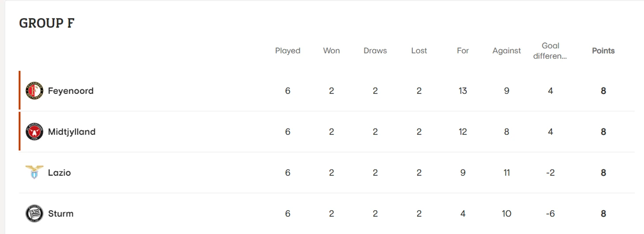Open the Sturm team link
The image size is (644, 234).
point(61,214)
